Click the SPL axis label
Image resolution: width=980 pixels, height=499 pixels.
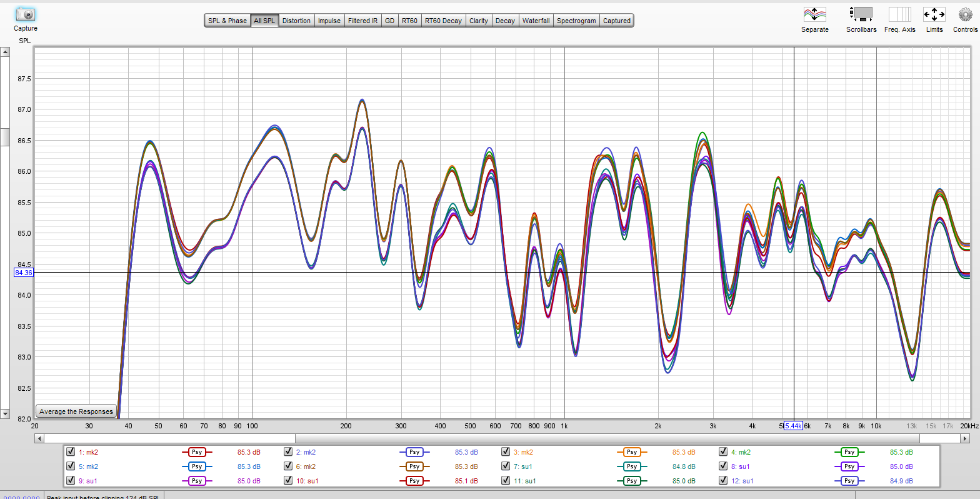pos(24,41)
